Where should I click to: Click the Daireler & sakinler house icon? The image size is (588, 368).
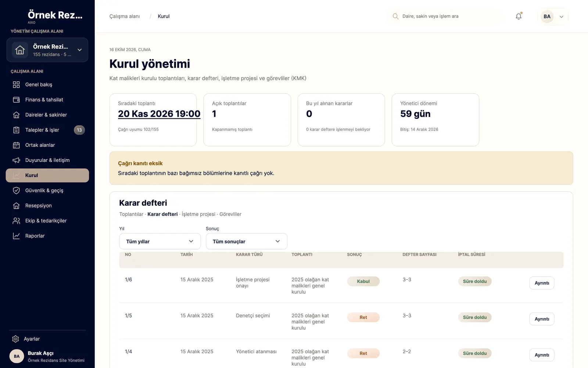(16, 115)
